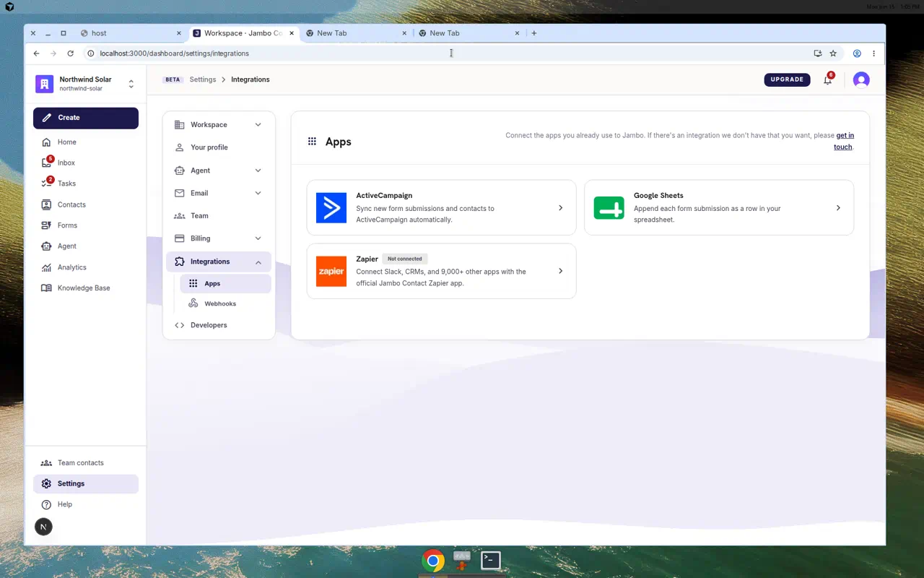Click the Zapier Not connected badge
924x578 pixels.
[x=405, y=259]
